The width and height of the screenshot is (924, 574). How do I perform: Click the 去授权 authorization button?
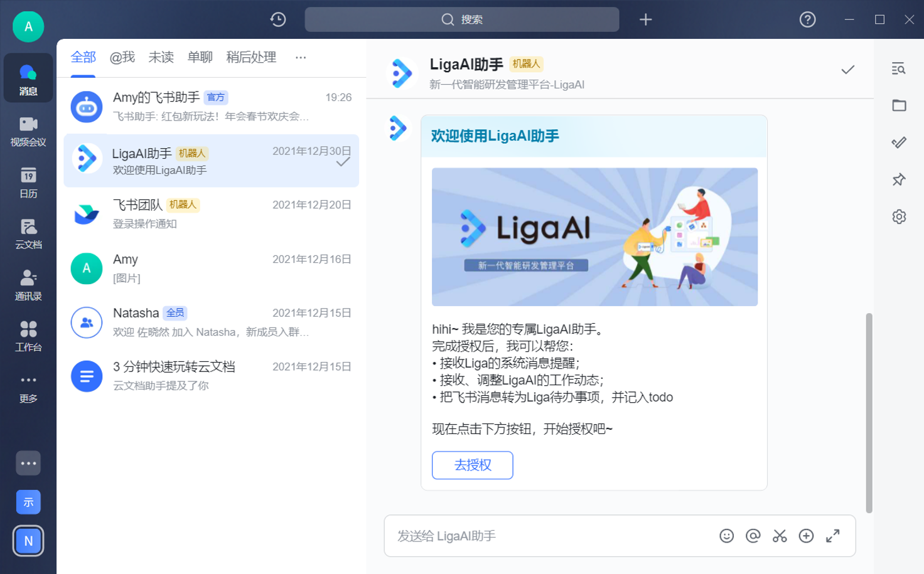coord(473,465)
